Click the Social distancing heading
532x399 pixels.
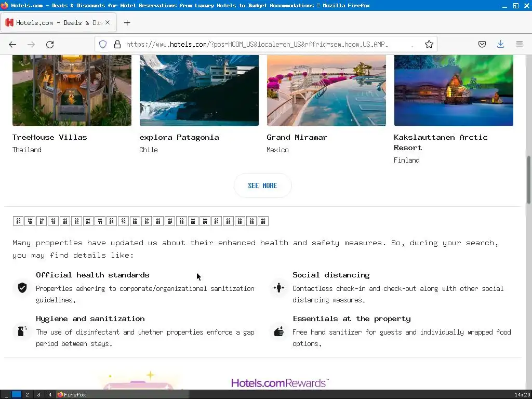pos(331,275)
